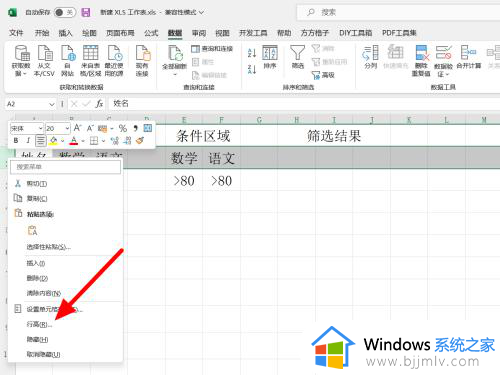The height and width of the screenshot is (375, 500).
Task: Expand the Name Box dropdown arrow
Action: (52, 104)
